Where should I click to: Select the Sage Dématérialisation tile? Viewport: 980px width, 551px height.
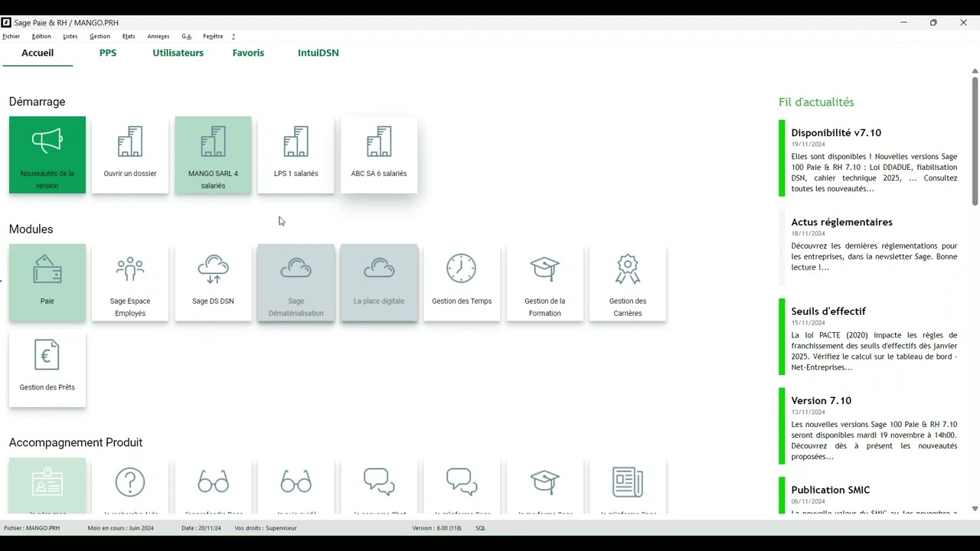tap(296, 282)
